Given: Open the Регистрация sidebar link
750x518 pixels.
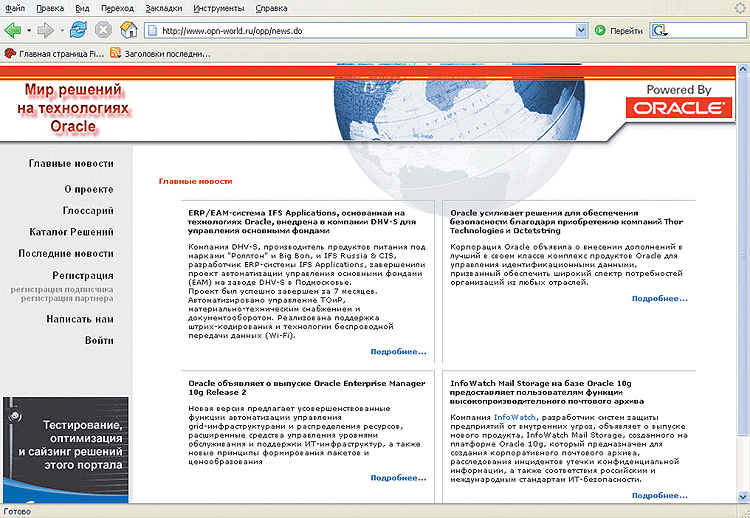Looking at the screenshot, I should pyautogui.click(x=83, y=276).
